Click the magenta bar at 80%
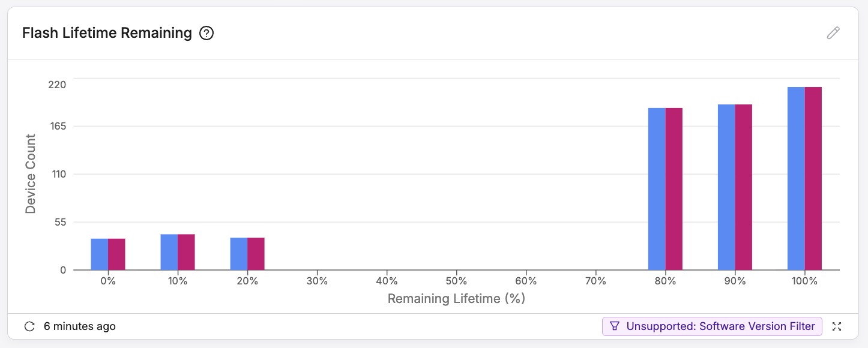868x348 pixels. [674, 189]
